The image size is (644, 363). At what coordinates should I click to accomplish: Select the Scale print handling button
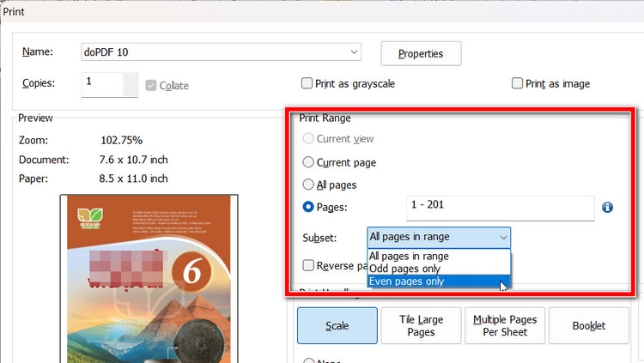click(337, 325)
